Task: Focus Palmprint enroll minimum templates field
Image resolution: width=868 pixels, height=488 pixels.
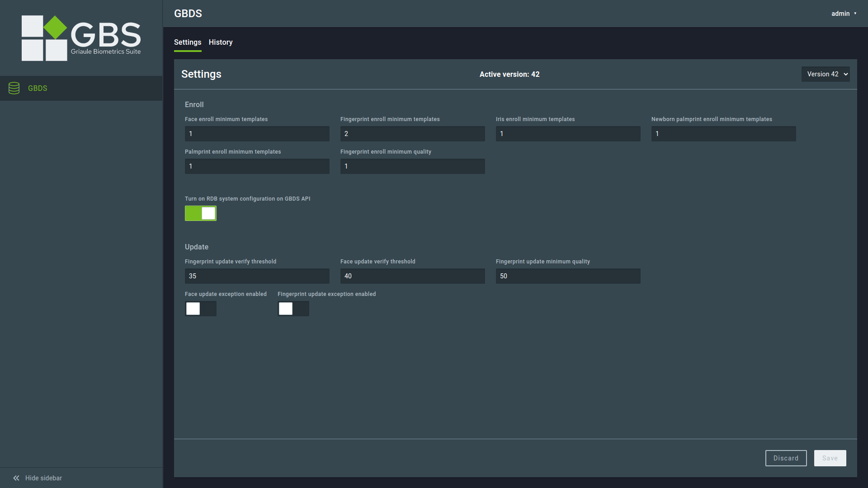Action: (x=257, y=166)
